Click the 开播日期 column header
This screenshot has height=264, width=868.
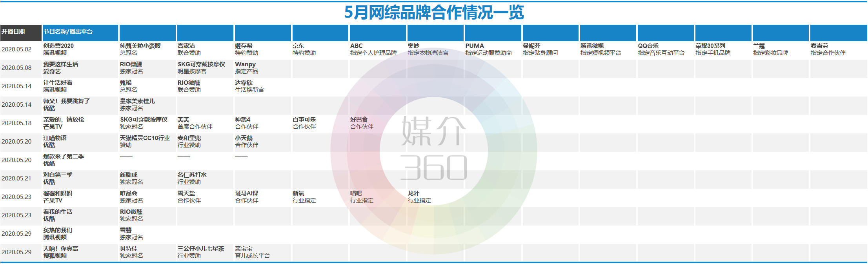coord(21,33)
